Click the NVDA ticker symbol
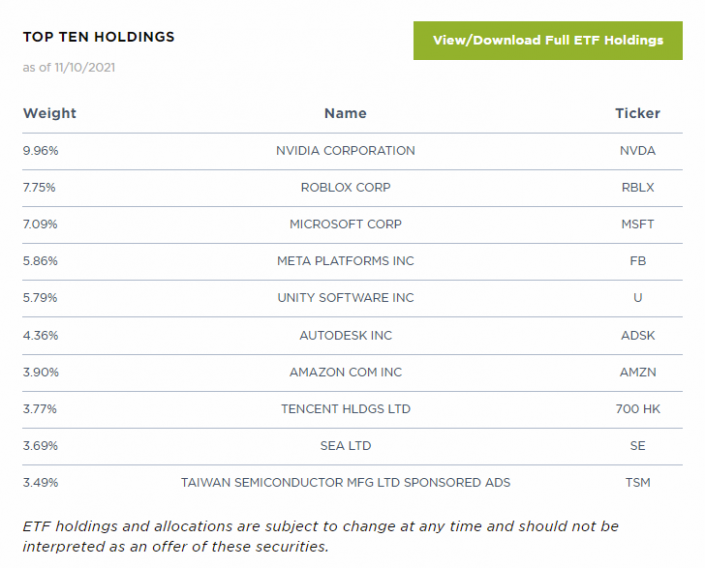 [x=637, y=151]
